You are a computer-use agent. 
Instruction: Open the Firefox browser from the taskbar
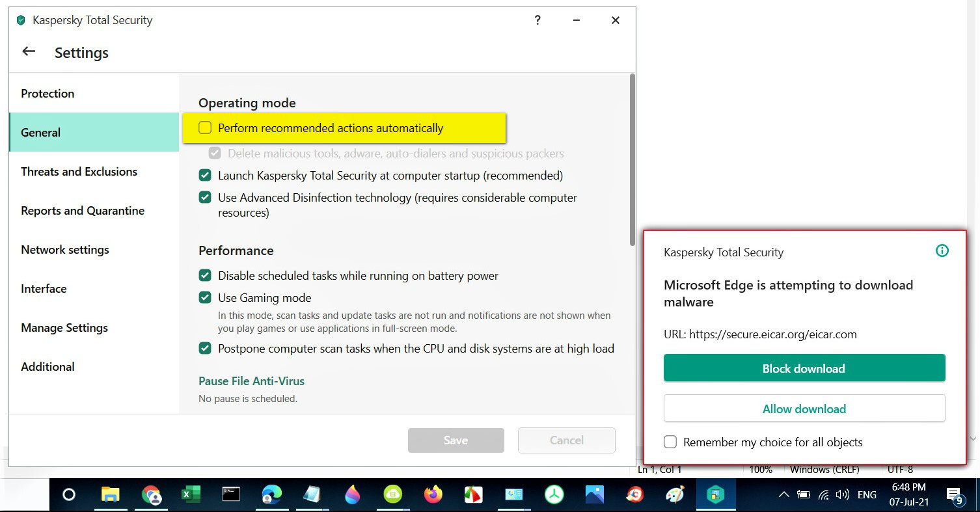click(433, 495)
